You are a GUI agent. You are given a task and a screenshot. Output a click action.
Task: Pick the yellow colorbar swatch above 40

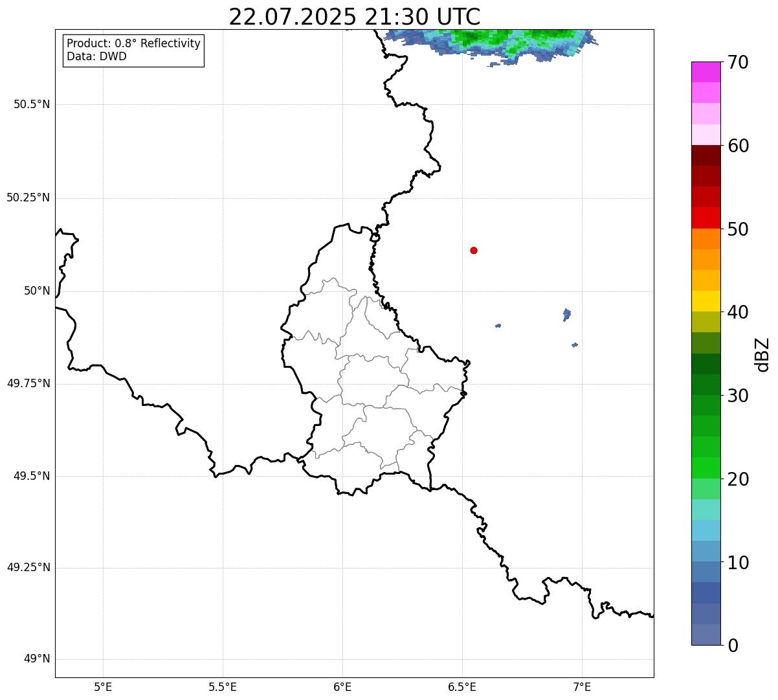pyautogui.click(x=706, y=301)
